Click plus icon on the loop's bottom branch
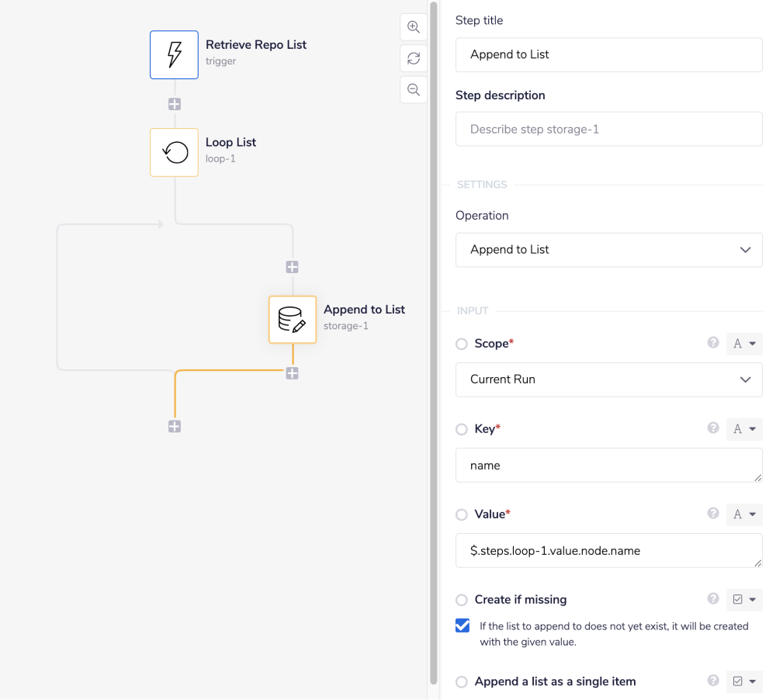Screen dimensions: 776x700 pyautogui.click(x=174, y=426)
